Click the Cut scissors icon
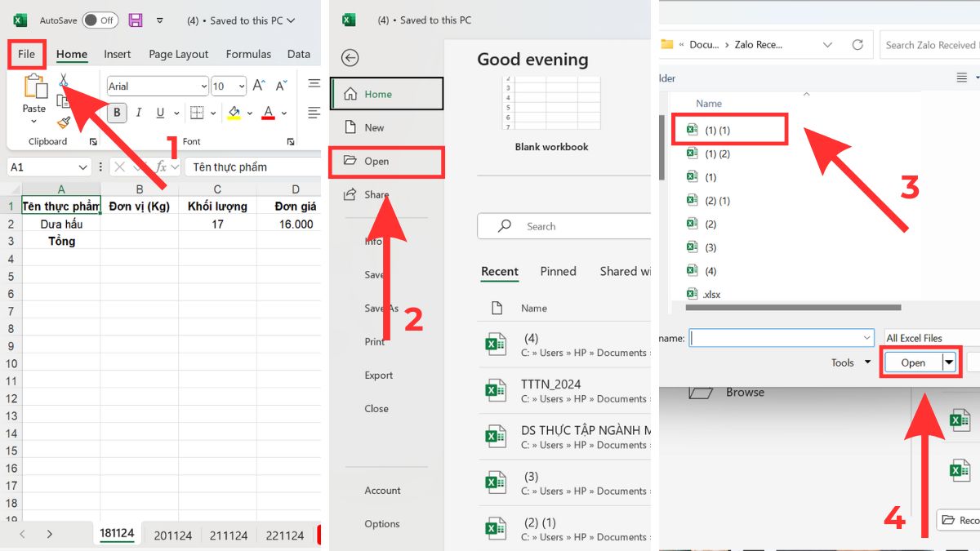Screen dimensions: 980x551 (63, 80)
